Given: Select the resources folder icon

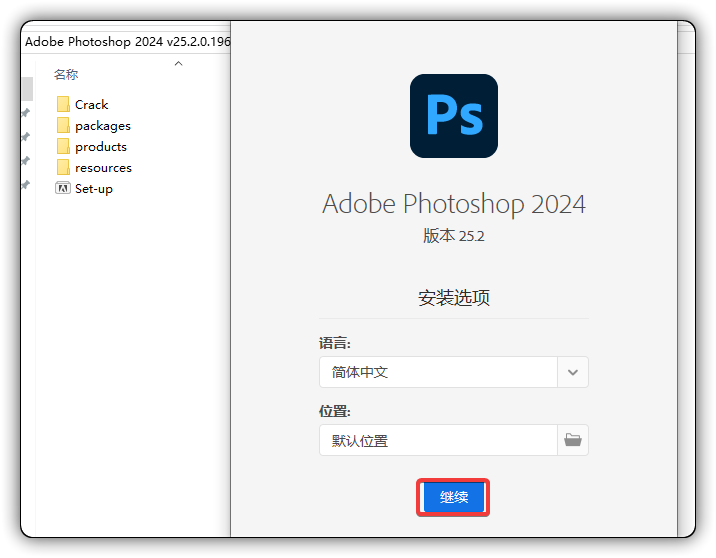Looking at the screenshot, I should tap(63, 167).
